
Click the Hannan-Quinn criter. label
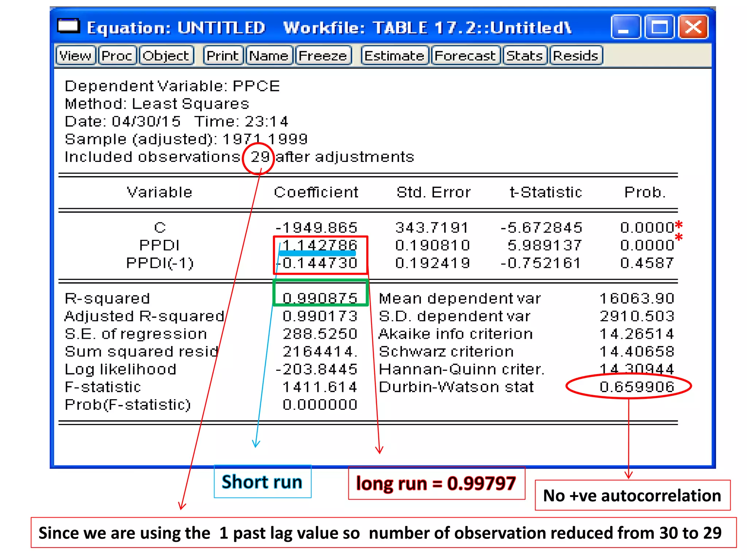[462, 369]
